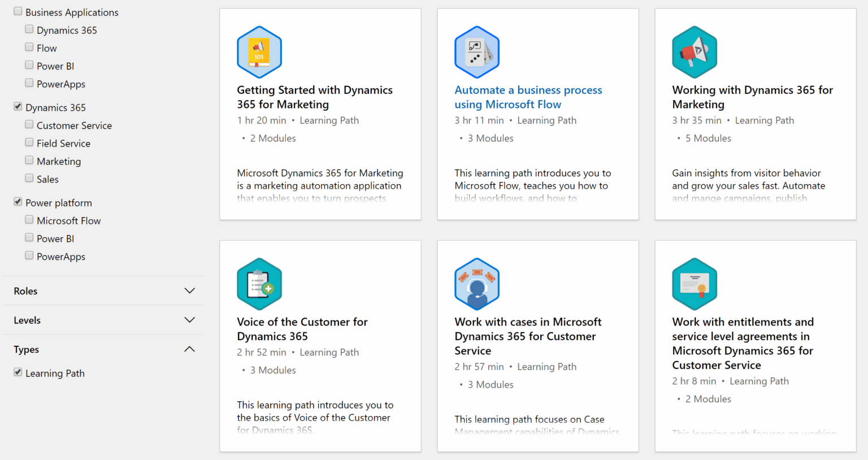Screen dimensions: 868x460
Task: Open the Voice of the Customer learning path
Action: pos(302,328)
